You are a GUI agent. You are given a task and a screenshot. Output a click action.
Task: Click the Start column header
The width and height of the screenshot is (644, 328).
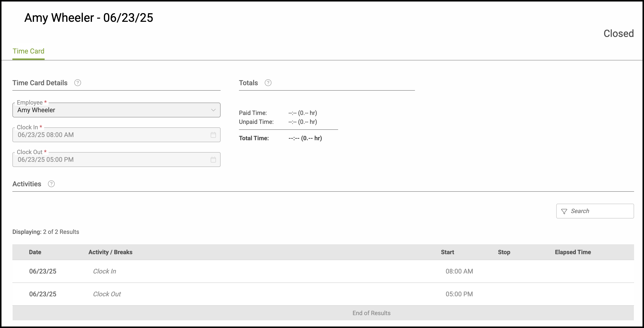point(447,252)
